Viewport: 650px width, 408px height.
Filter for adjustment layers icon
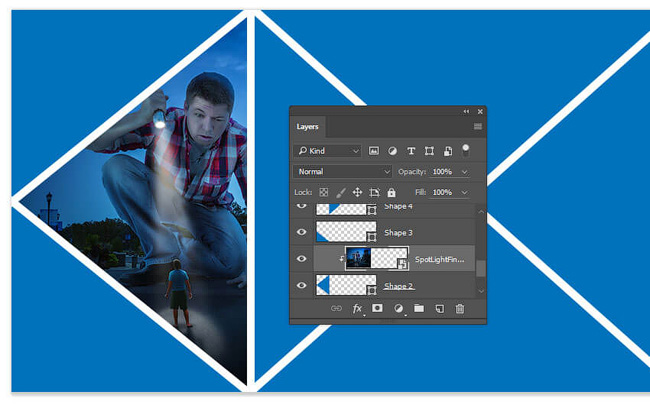392,151
